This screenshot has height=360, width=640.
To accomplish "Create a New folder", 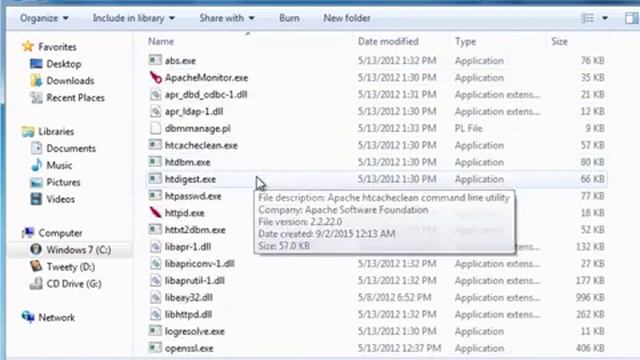I will 347,18.
